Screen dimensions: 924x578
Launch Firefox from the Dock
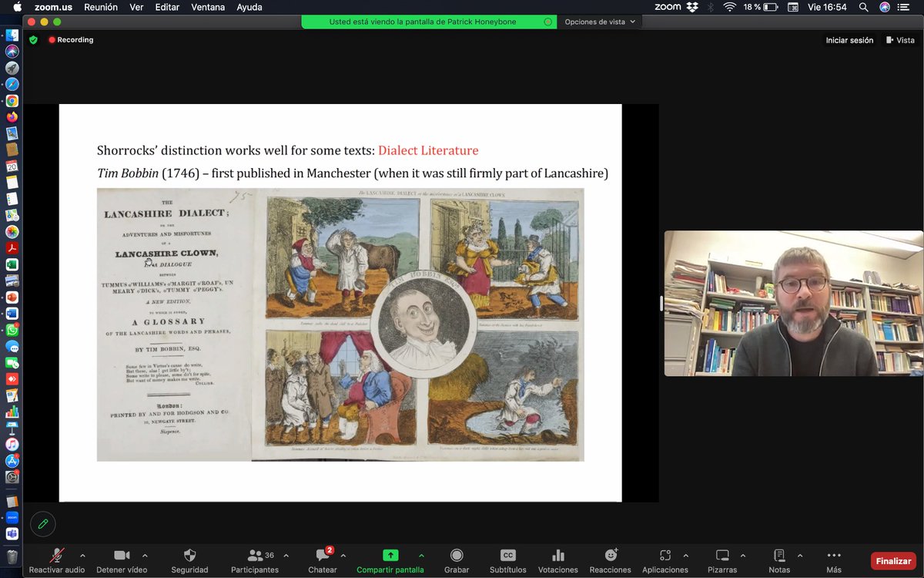pos(12,117)
